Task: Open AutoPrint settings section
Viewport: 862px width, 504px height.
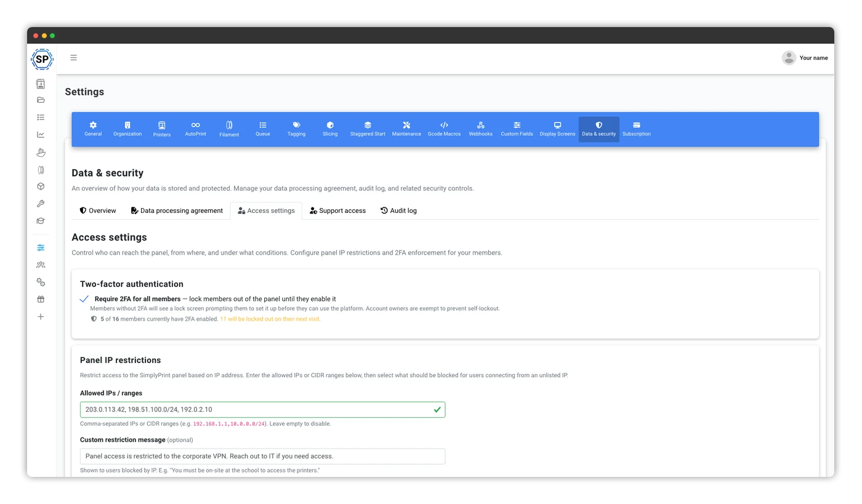Action: tap(196, 129)
